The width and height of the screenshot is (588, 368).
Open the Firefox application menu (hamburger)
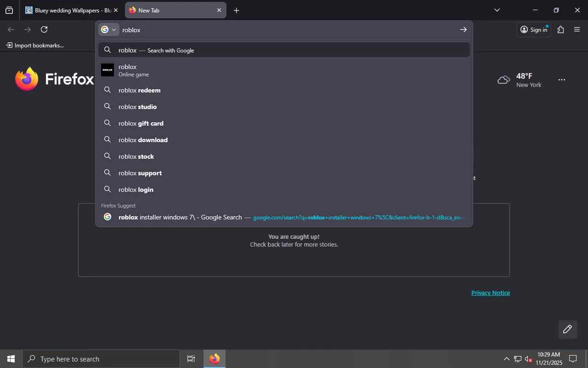[x=577, y=29]
